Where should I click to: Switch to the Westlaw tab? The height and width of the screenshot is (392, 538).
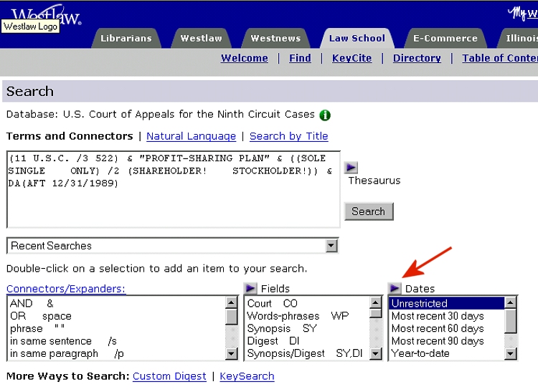[x=201, y=38]
